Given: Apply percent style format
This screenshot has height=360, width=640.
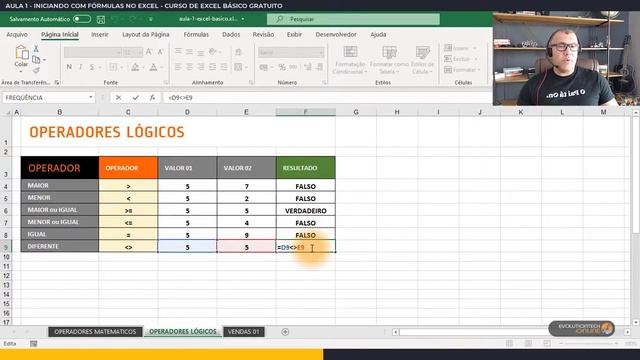Looking at the screenshot, I should coord(282,67).
